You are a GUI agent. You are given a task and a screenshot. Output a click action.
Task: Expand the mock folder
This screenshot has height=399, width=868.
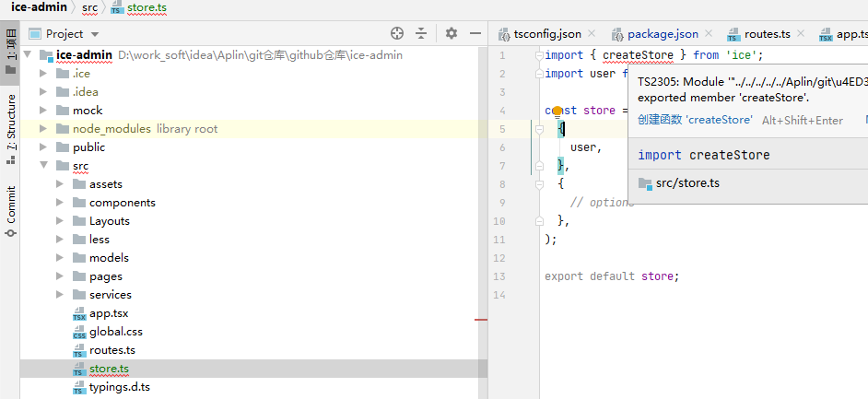[x=43, y=111]
